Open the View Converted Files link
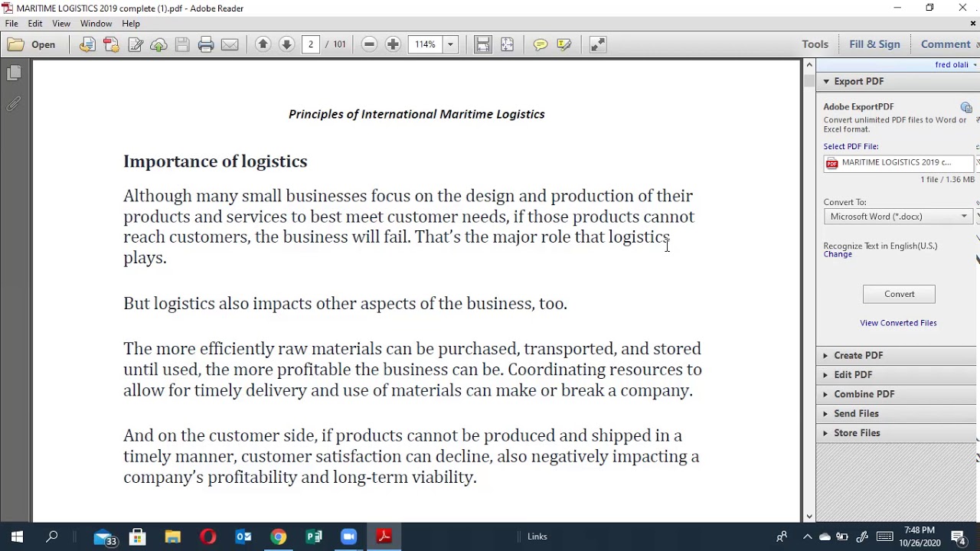Screen dimensions: 980x551 [898, 323]
